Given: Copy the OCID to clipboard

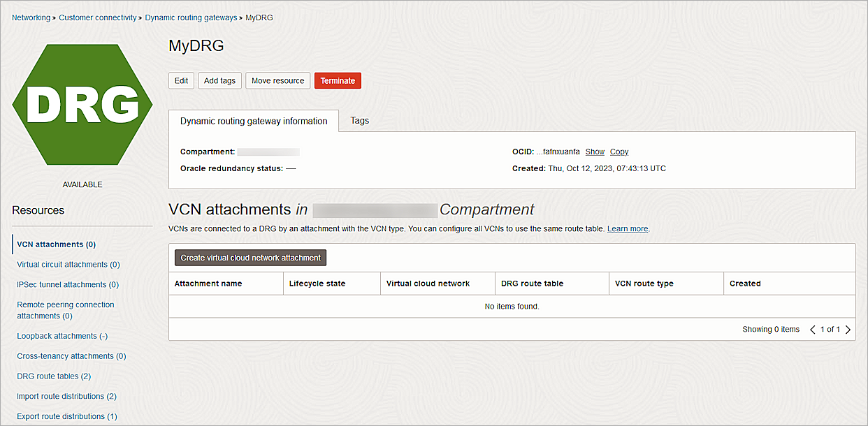Looking at the screenshot, I should click(619, 152).
